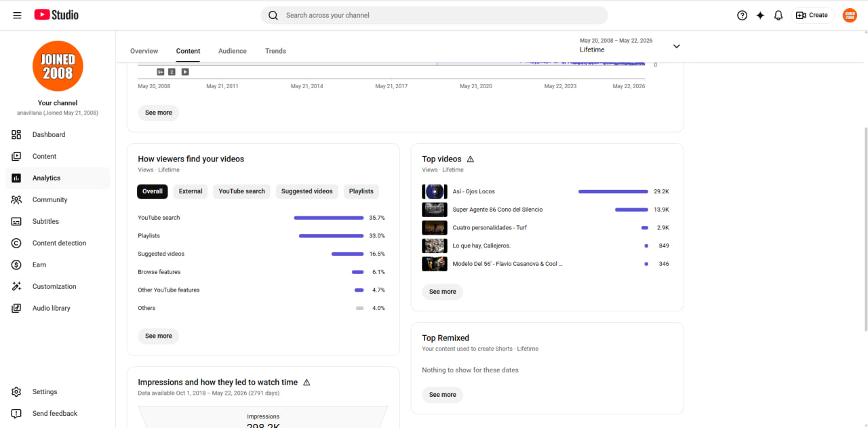This screenshot has height=428, width=868.
Task: Open the Help question mark icon
Action: [x=742, y=15]
